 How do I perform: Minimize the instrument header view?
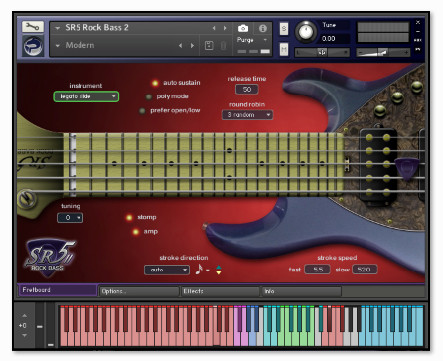[x=418, y=31]
